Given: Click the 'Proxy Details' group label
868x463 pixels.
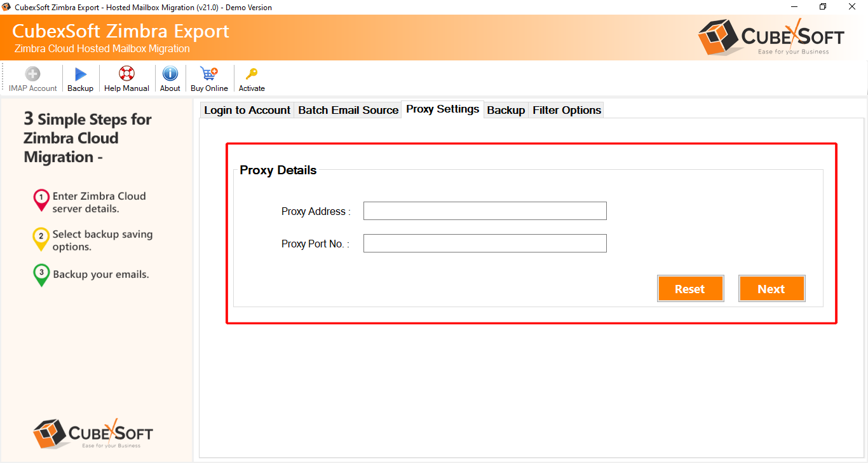Looking at the screenshot, I should (278, 170).
